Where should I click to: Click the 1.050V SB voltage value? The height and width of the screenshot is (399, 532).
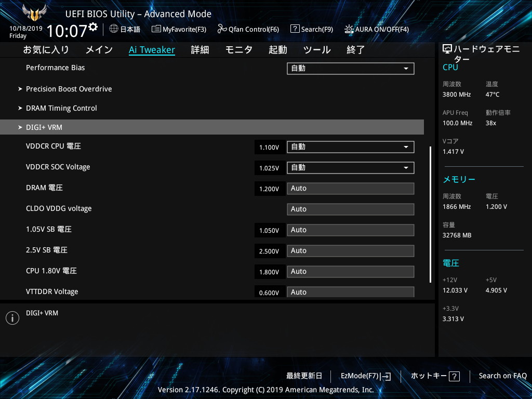click(x=270, y=231)
